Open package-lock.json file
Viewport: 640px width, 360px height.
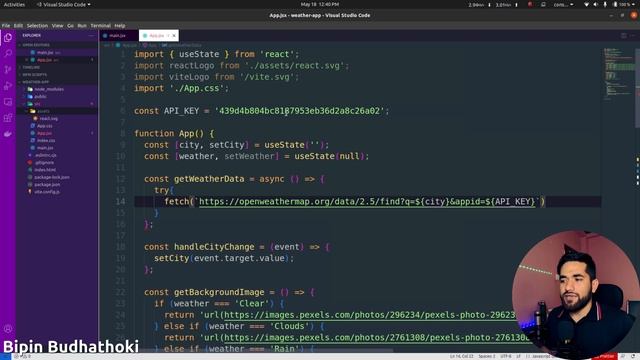pyautogui.click(x=56, y=177)
